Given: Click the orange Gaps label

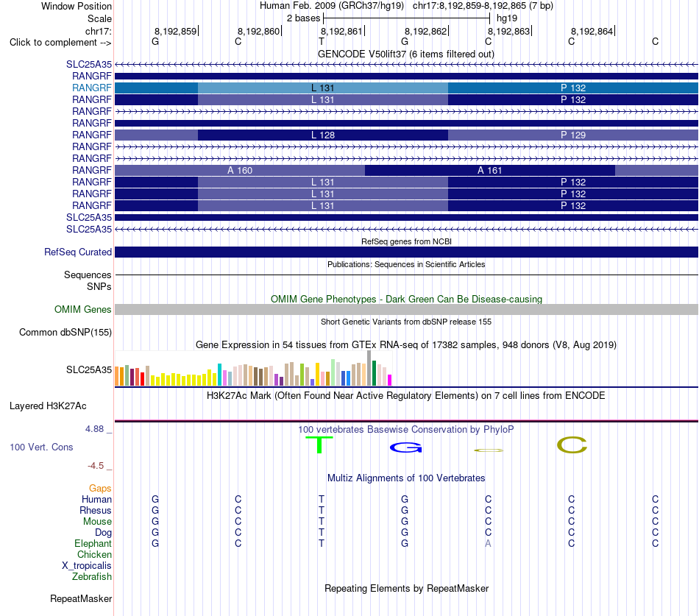Looking at the screenshot, I should (100, 489).
